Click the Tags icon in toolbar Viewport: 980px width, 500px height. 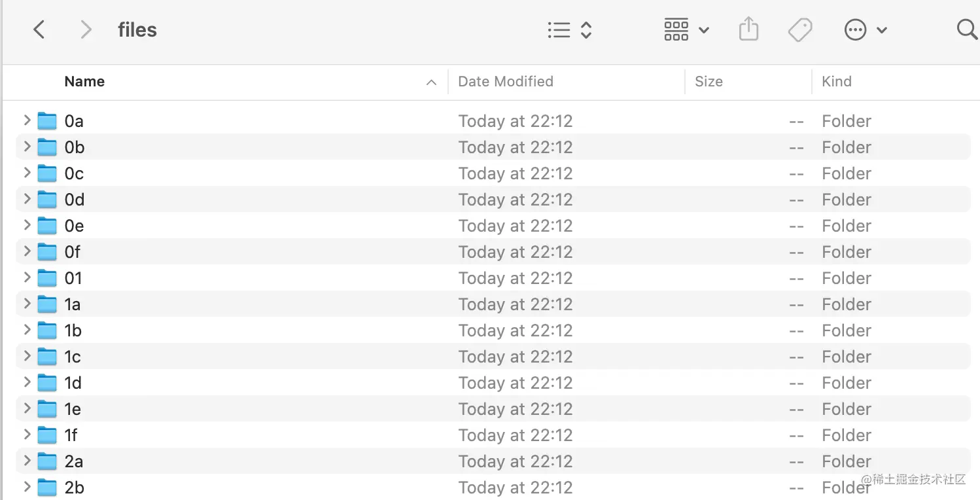pyautogui.click(x=799, y=29)
